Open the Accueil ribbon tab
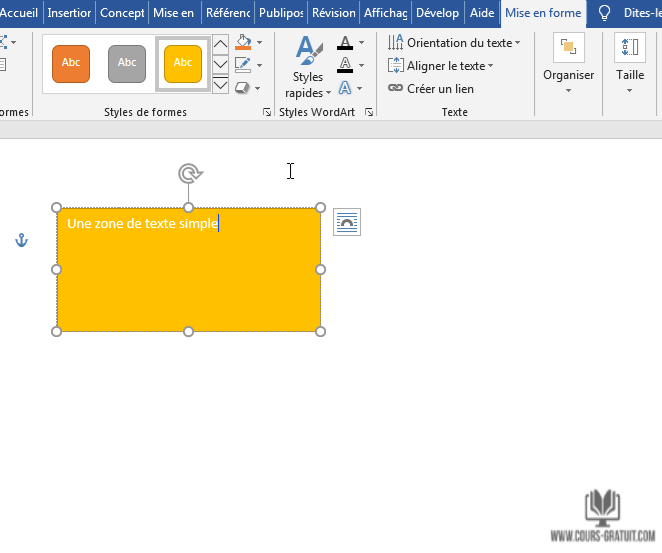This screenshot has height=553, width=662. (x=20, y=13)
